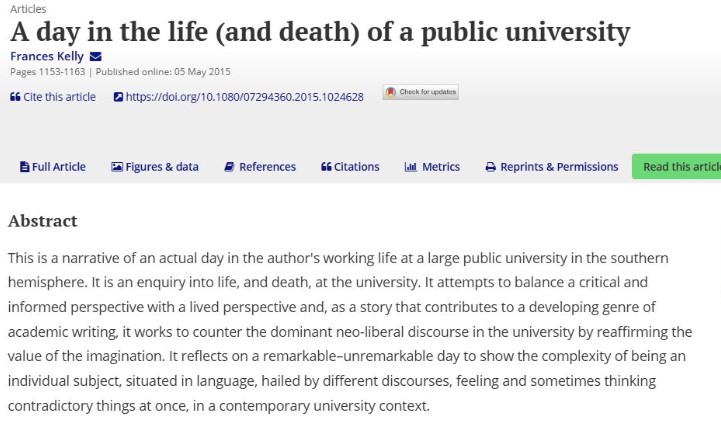Select the Cite this article text link
The image size is (721, 431).
pyautogui.click(x=59, y=97)
